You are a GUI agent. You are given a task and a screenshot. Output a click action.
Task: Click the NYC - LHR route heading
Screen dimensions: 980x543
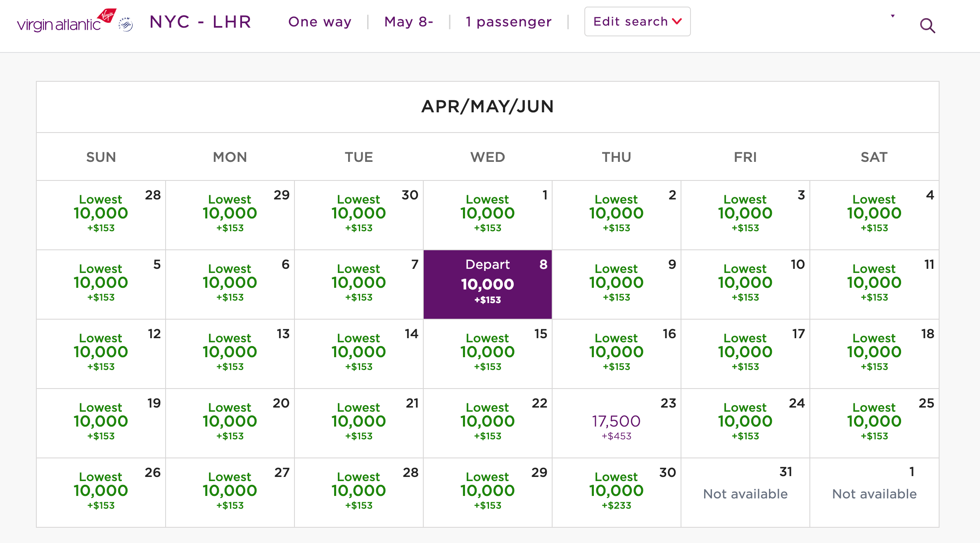point(200,22)
